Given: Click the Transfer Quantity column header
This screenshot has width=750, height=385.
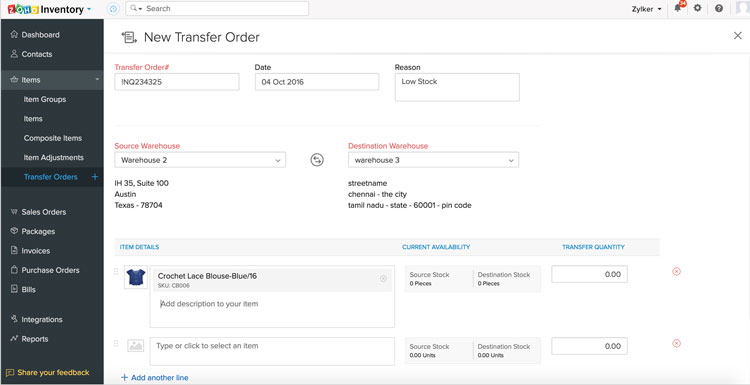Looking at the screenshot, I should [593, 247].
